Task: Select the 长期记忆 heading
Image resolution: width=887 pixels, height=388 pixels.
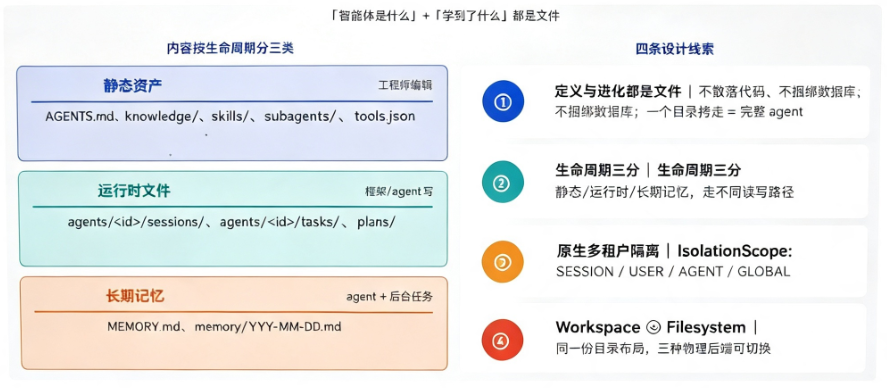Action: [x=135, y=295]
